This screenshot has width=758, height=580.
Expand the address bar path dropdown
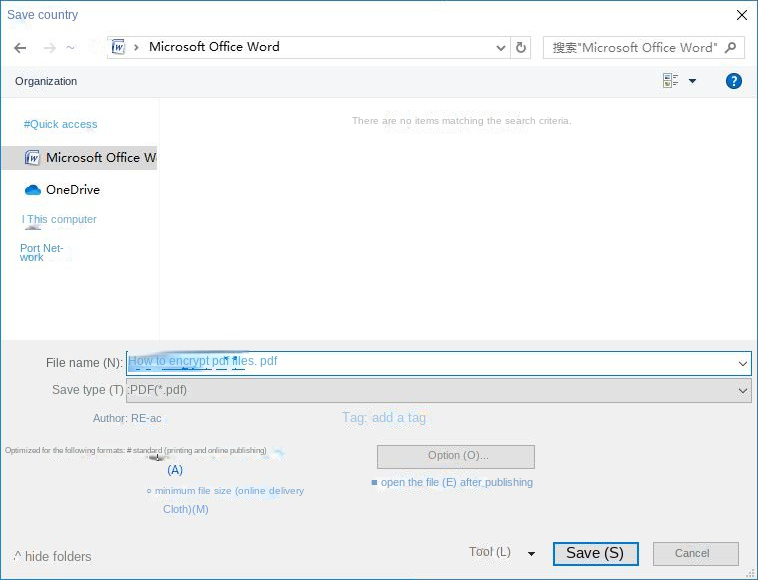point(501,47)
